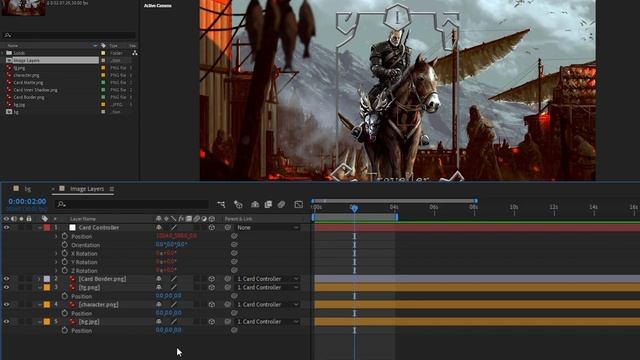Toggle 3D layer switch on fg.png layer
Screen dimensions: 640x360
click(211, 287)
